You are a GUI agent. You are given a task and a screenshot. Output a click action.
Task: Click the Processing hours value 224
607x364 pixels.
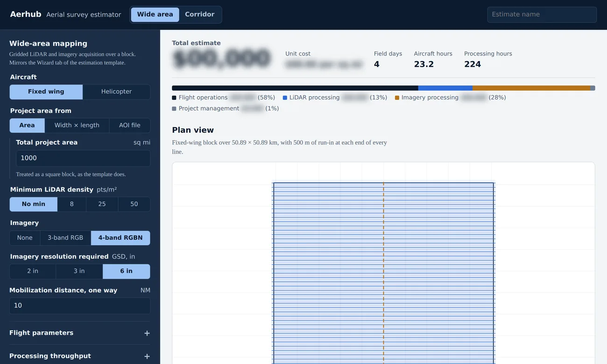tap(473, 64)
